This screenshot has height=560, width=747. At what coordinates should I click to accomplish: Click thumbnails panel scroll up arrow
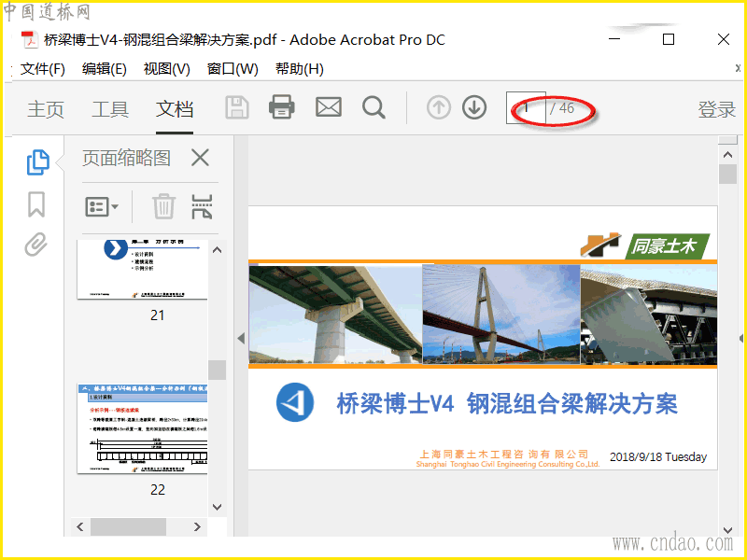pyautogui.click(x=217, y=250)
